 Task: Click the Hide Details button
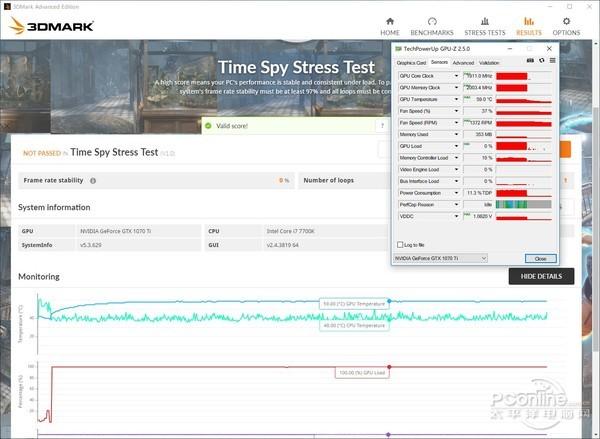pos(541,276)
